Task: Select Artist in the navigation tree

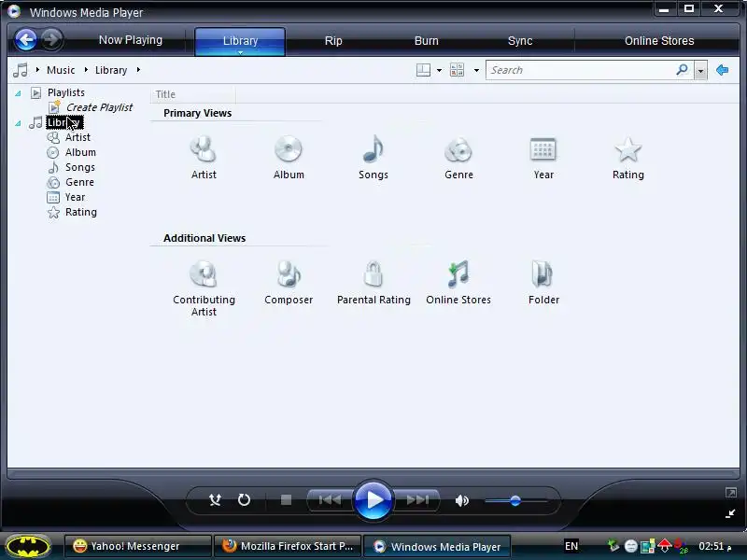Action: [x=78, y=137]
